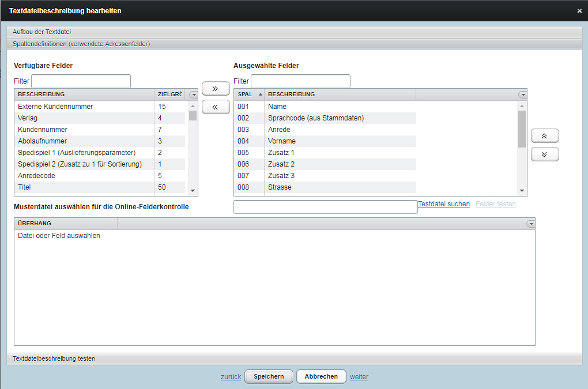Move selected field up with double-up arrow
This screenshot has height=389, width=588.
coord(545,136)
